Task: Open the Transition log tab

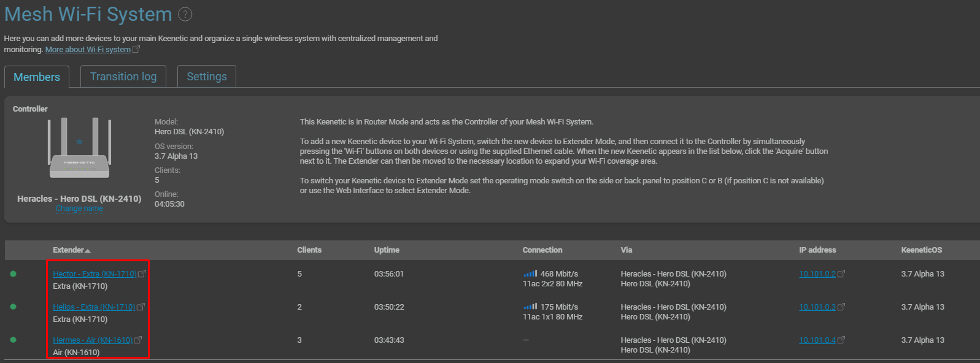Action: (123, 76)
